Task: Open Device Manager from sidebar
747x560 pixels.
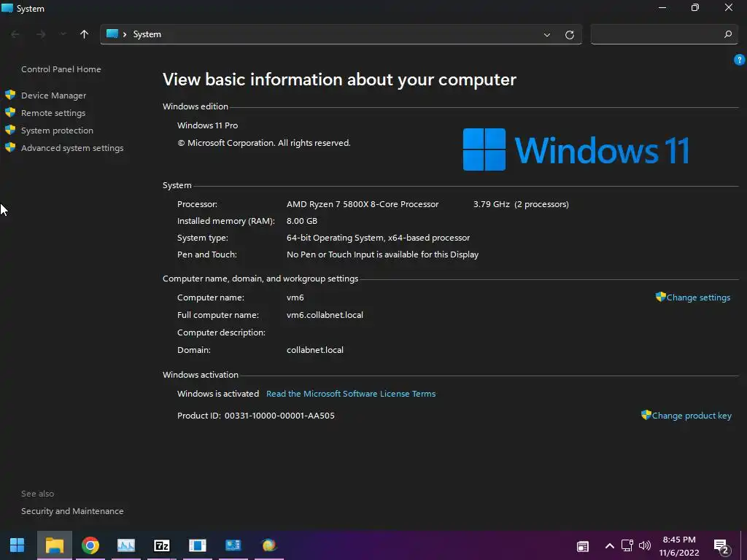Action: pos(53,96)
